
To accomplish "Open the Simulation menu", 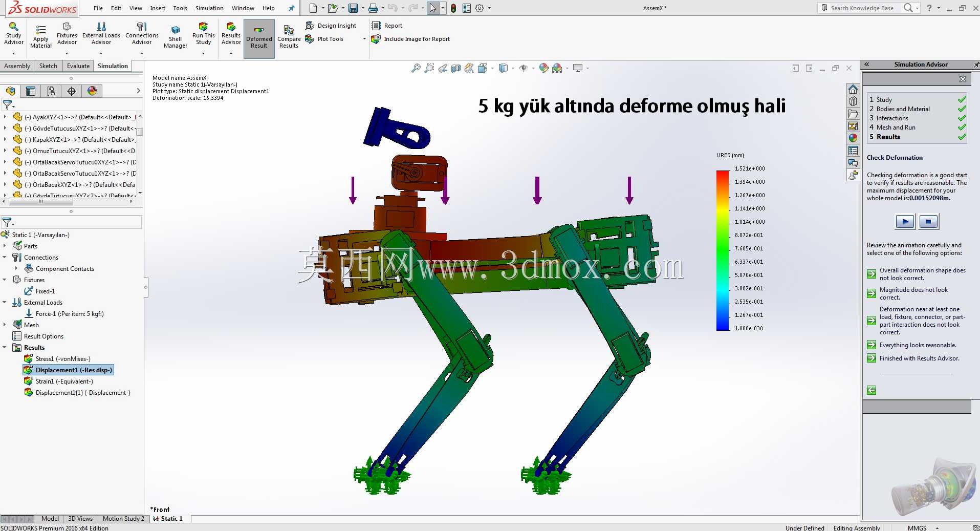I will (209, 8).
